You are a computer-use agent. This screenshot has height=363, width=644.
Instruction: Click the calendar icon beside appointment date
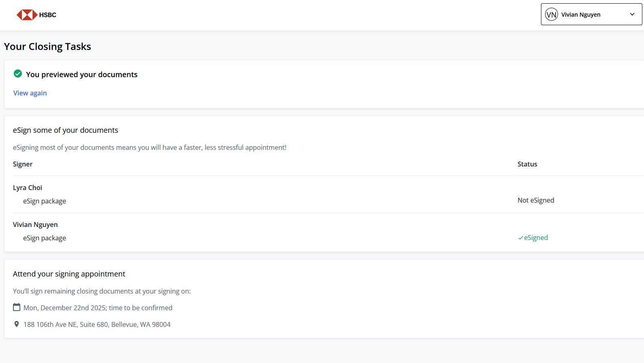(17, 307)
